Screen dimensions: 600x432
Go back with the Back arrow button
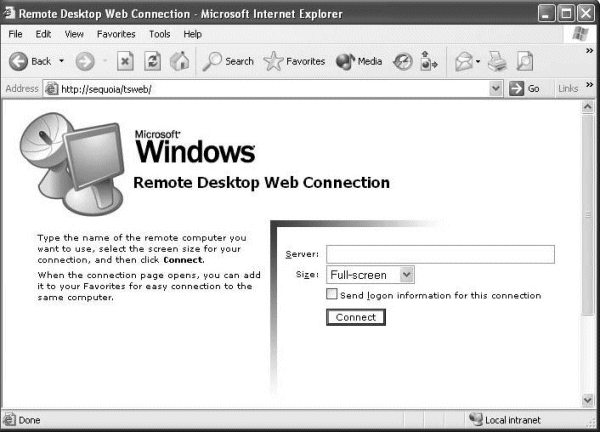click(30, 61)
